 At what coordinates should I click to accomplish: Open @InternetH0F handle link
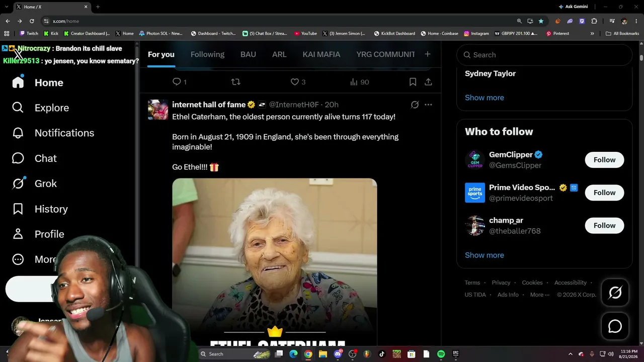pos(294,105)
